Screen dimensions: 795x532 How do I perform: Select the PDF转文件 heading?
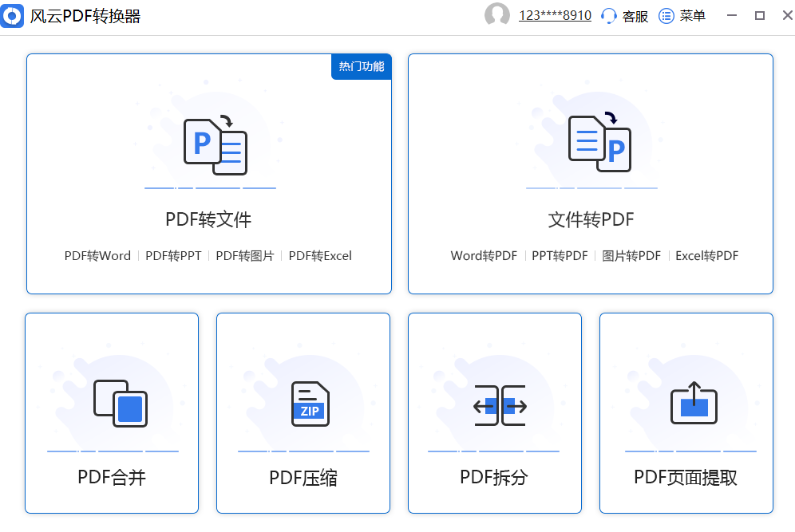click(x=208, y=219)
